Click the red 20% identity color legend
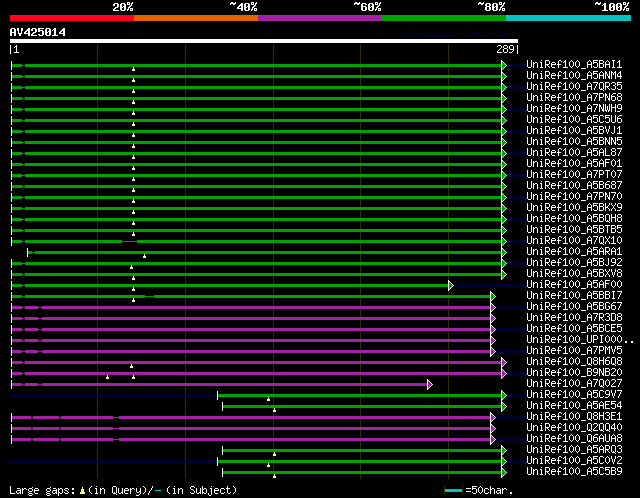 [x=71, y=17]
